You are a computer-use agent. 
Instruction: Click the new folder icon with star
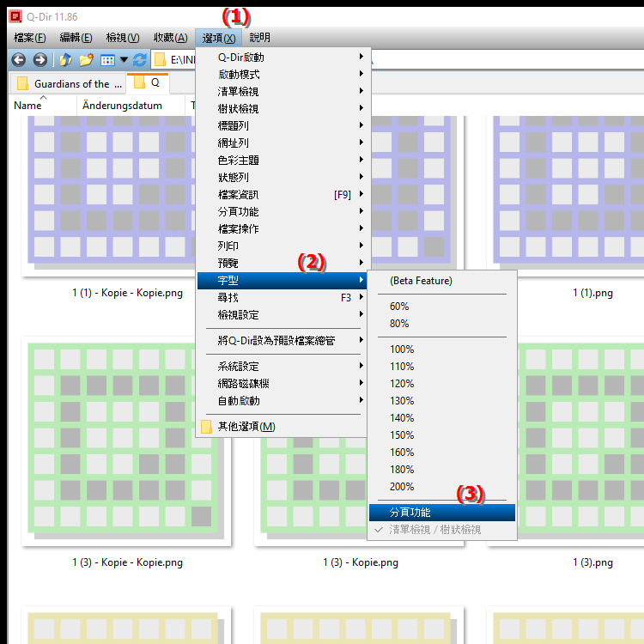[86, 60]
